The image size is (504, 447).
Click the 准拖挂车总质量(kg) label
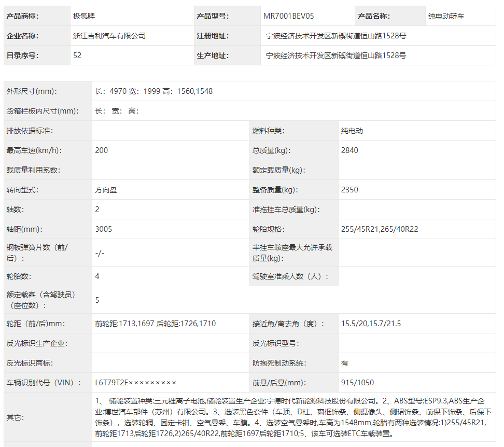coord(286,209)
